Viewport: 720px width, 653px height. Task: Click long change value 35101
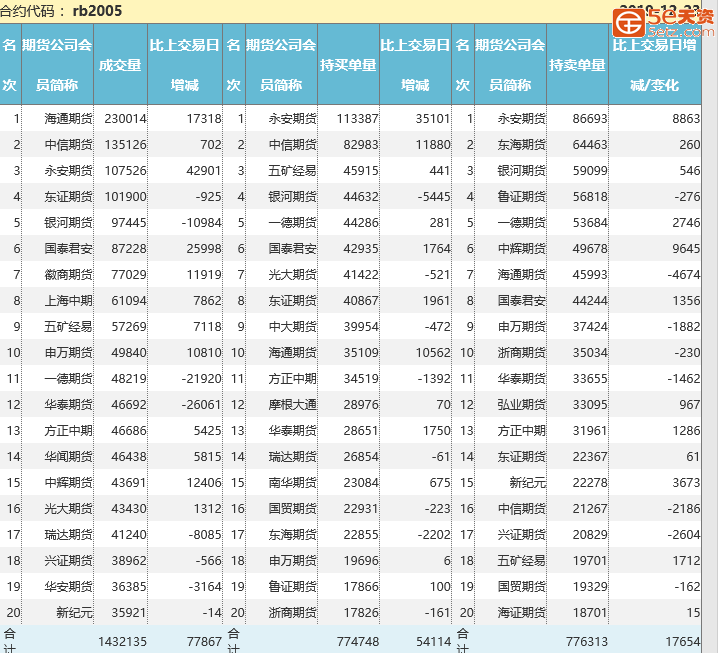[x=433, y=119]
